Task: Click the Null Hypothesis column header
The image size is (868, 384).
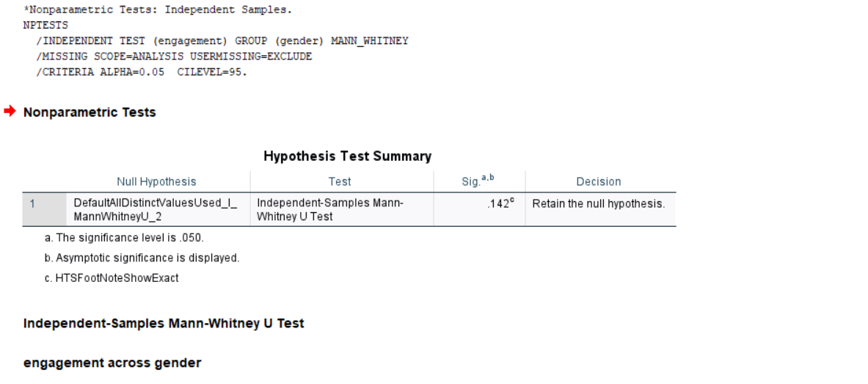Action: click(156, 181)
